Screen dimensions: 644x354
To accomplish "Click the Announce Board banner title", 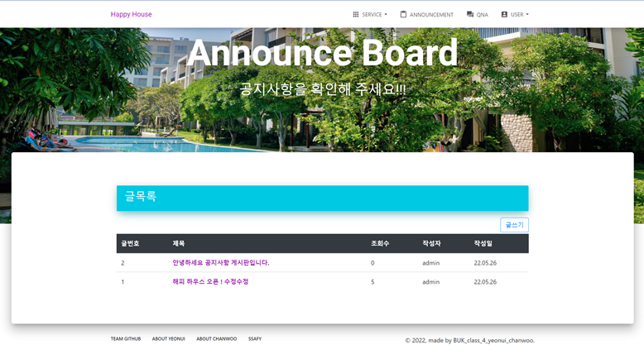I will pos(322,52).
